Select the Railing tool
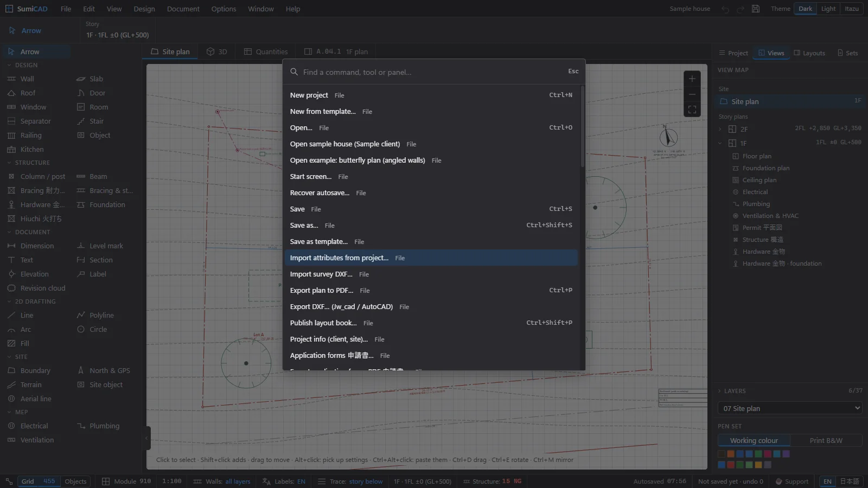Viewport: 868px width, 488px height. tap(36, 135)
